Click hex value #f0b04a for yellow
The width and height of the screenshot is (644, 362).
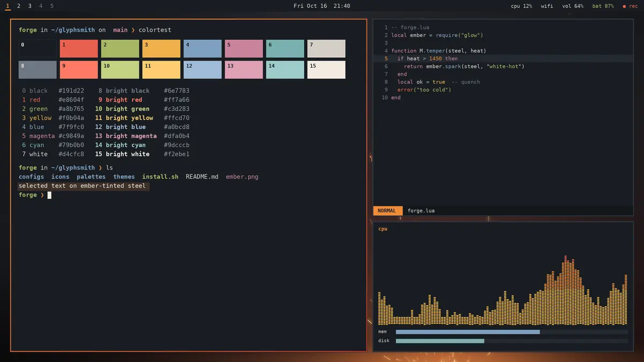point(71,118)
